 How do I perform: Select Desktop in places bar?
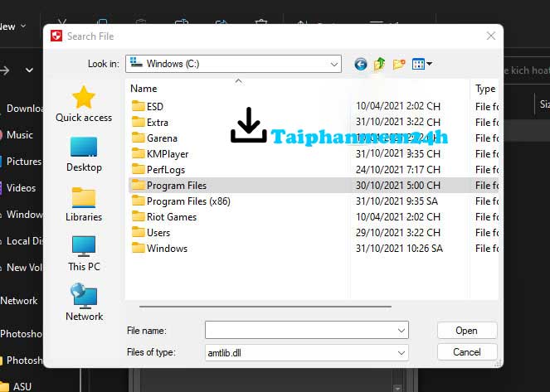coord(84,154)
